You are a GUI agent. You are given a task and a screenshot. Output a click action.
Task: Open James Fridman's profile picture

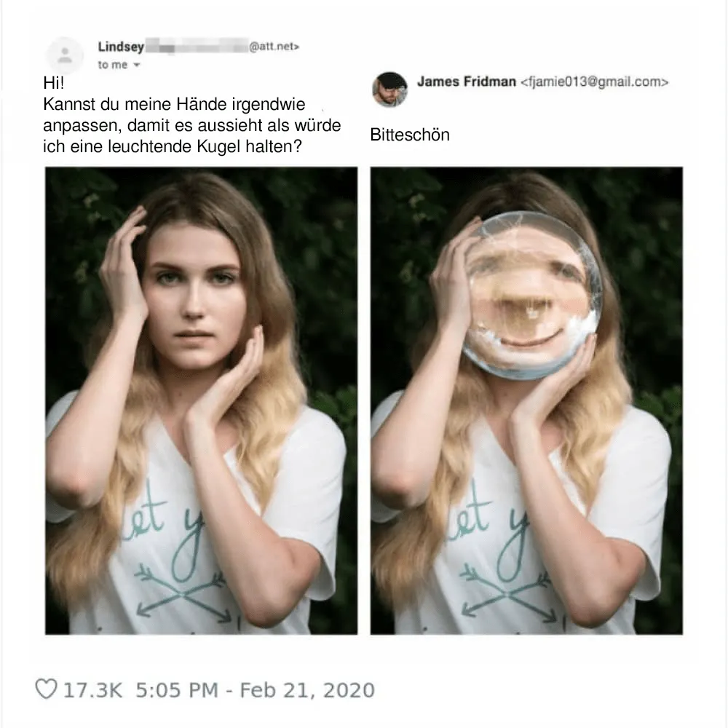[x=389, y=89]
